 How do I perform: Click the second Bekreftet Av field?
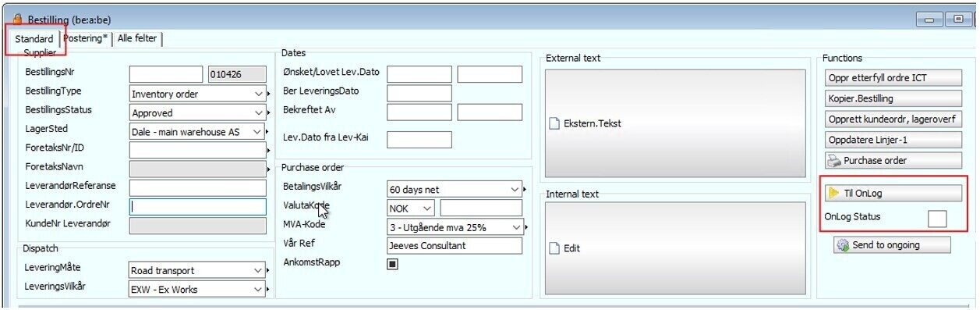click(x=490, y=112)
